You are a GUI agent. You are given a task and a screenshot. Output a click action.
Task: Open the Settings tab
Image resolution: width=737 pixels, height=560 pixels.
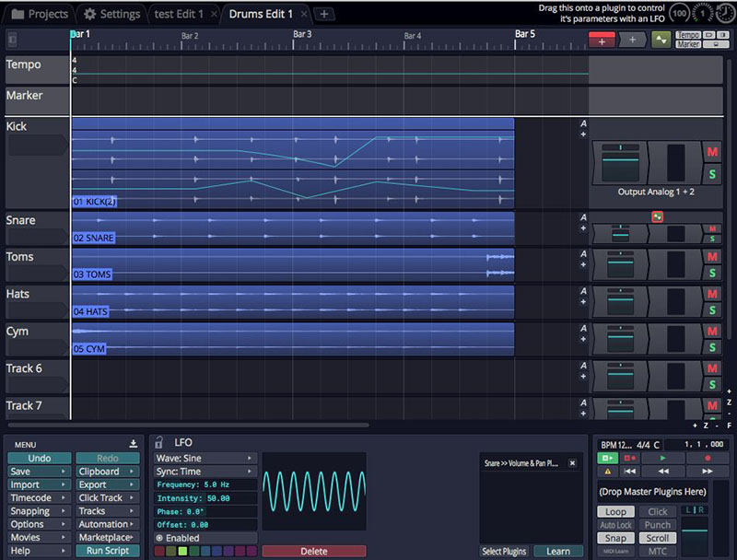tap(111, 14)
